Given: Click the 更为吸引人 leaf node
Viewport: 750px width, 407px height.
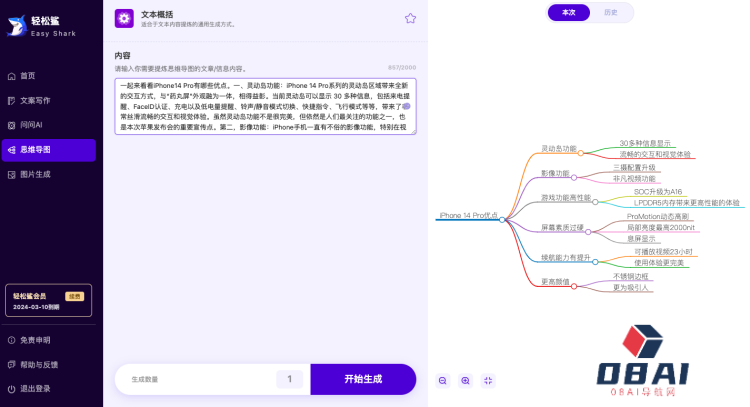Looking at the screenshot, I should (630, 287).
